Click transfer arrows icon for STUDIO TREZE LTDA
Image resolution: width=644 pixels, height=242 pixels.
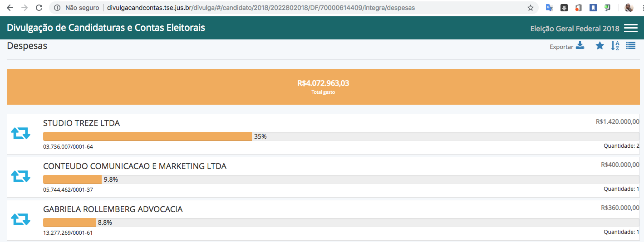[20, 133]
